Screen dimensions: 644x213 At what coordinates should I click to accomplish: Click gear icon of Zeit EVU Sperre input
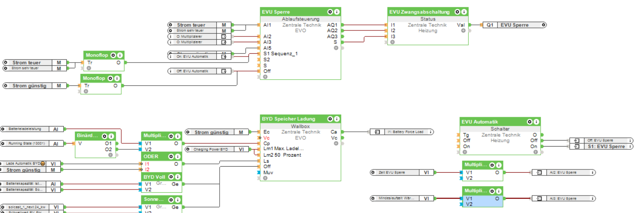[x=373, y=172]
